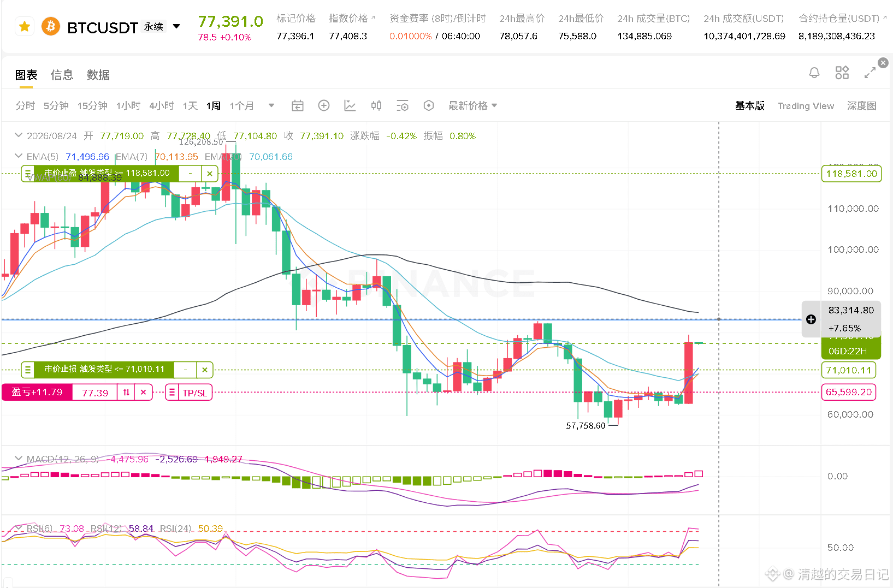Click the MACD(12, 26, 9) indicator label
The width and height of the screenshot is (893, 588).
point(63,459)
